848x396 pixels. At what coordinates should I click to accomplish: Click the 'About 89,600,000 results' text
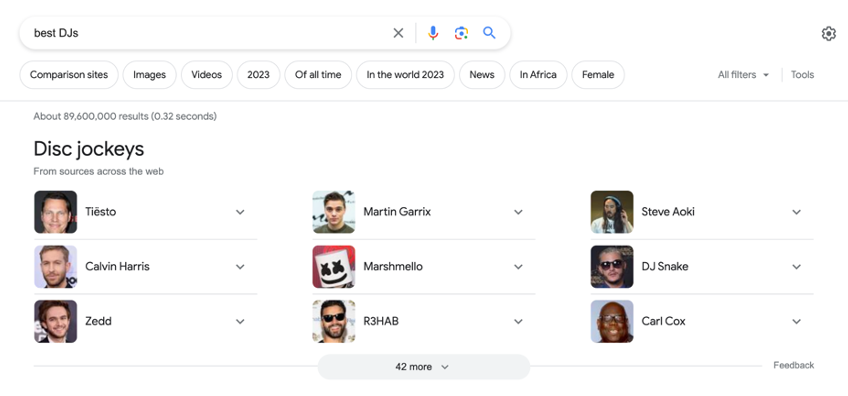click(125, 116)
